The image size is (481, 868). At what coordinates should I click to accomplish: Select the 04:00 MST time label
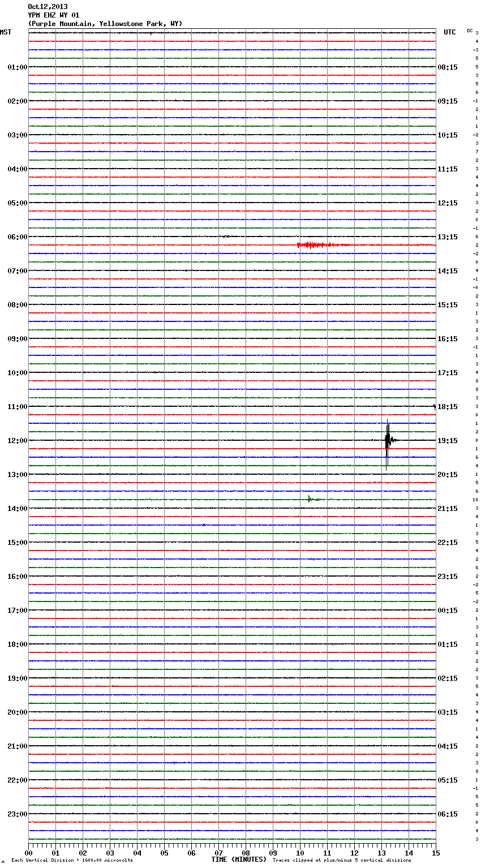18,169
